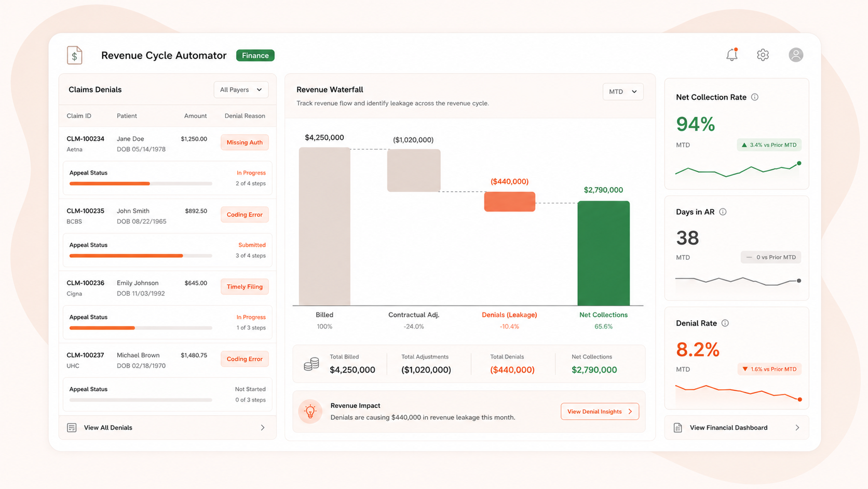Click the 94% net collection value
Image resolution: width=868 pixels, height=489 pixels.
pyautogui.click(x=696, y=124)
